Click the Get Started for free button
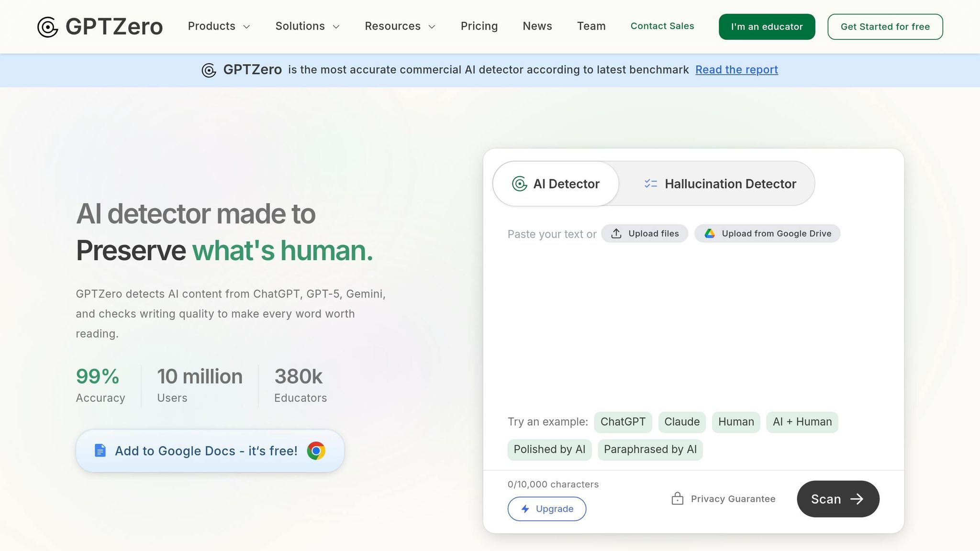This screenshot has height=551, width=980. point(885,26)
